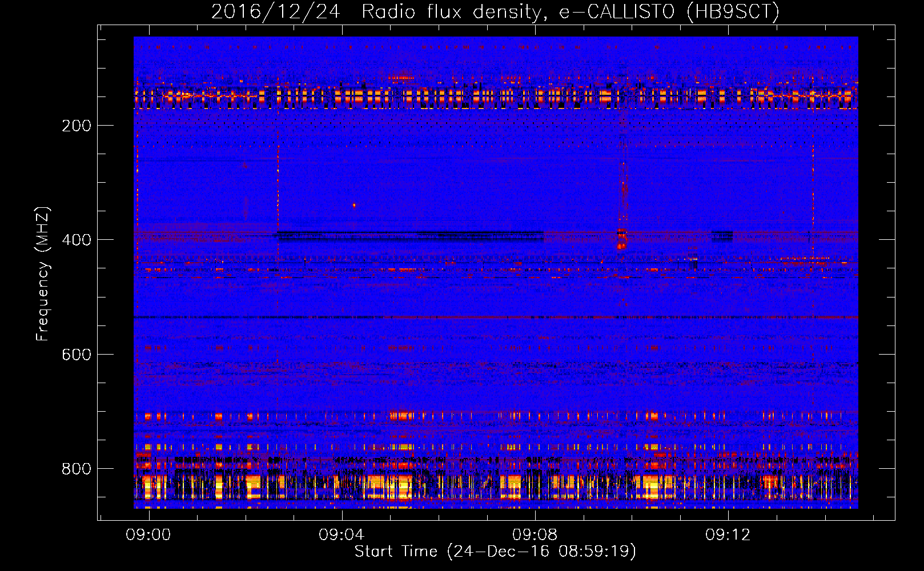
Task: Click the '09:04' time tick label
Action: coord(342,535)
